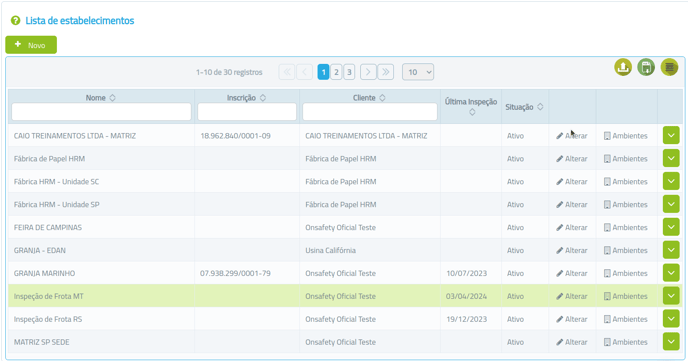Viewport: 688px width, 361px height.
Task: Open rows-per-page dropdown showing 10
Action: [x=418, y=72]
